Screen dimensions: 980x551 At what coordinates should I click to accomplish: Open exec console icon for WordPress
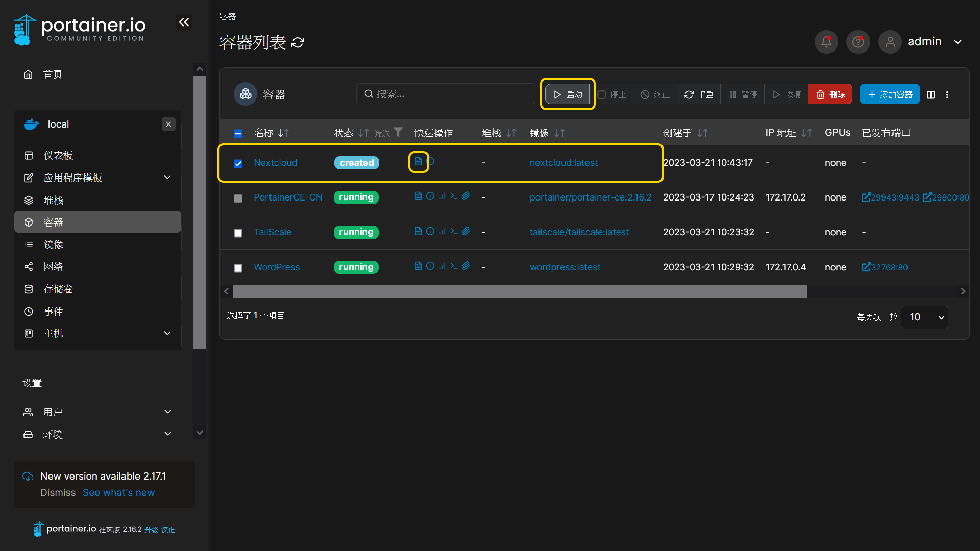(454, 266)
